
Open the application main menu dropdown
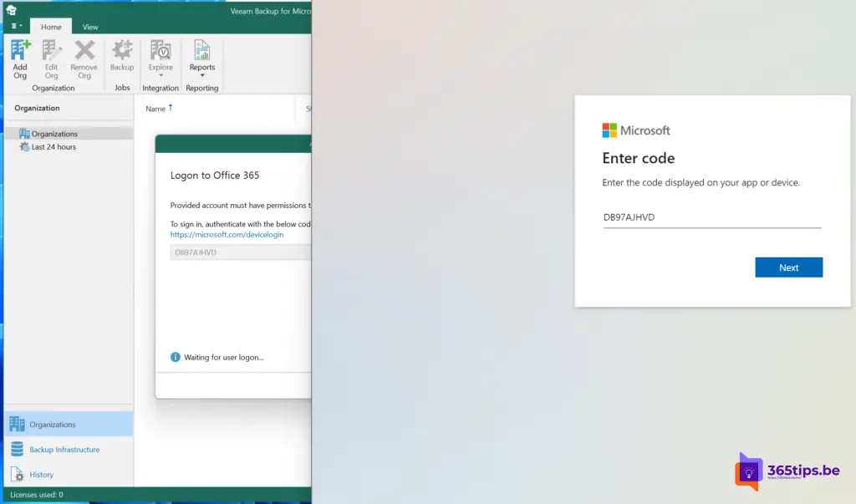point(17,26)
